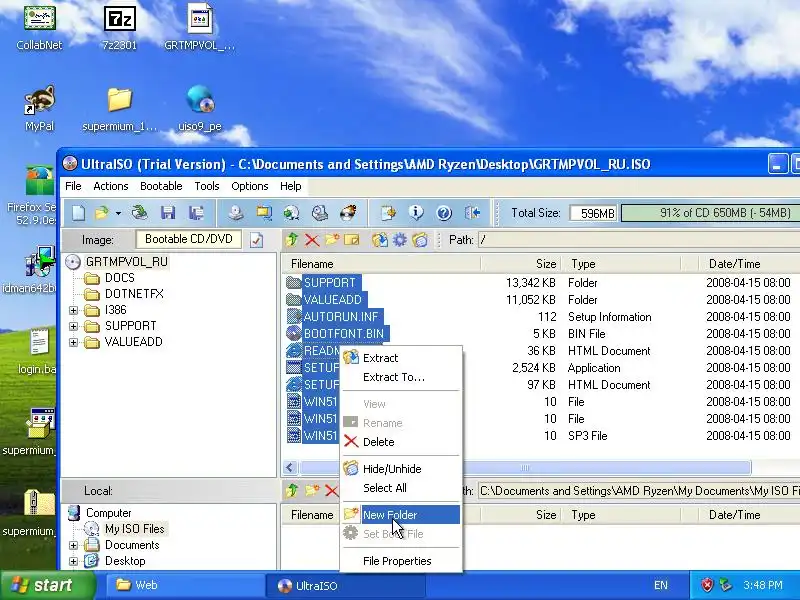
Task: Click the image Path input field
Action: pyautogui.click(x=639, y=240)
